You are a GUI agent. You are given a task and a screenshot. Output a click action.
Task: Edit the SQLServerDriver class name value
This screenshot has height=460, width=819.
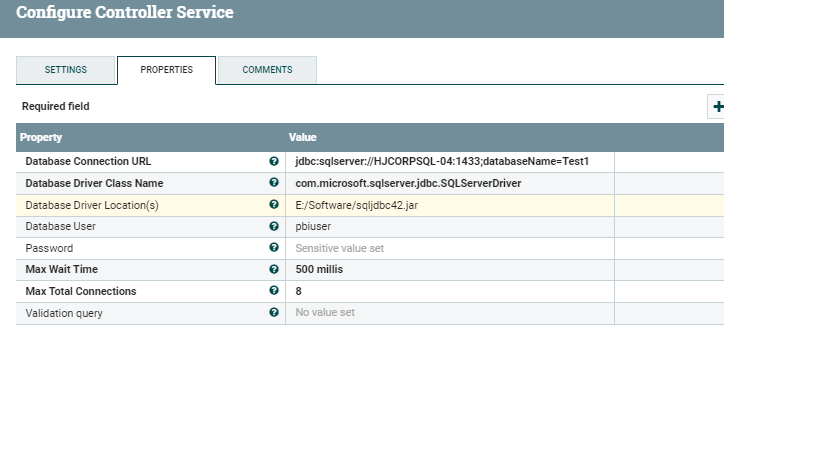pos(408,183)
